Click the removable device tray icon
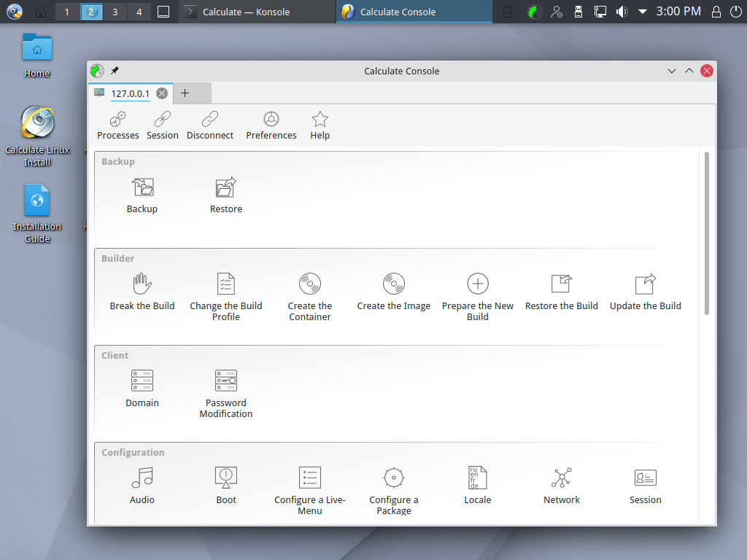 (578, 12)
